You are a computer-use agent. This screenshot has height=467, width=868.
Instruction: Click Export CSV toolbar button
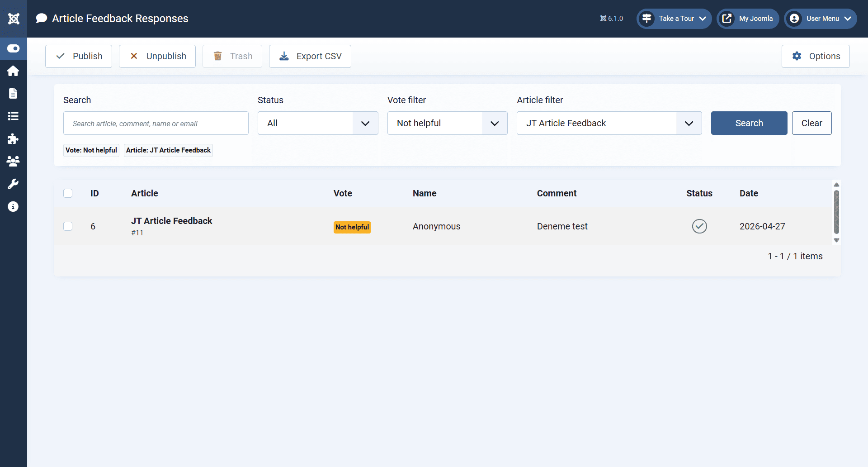tap(310, 56)
